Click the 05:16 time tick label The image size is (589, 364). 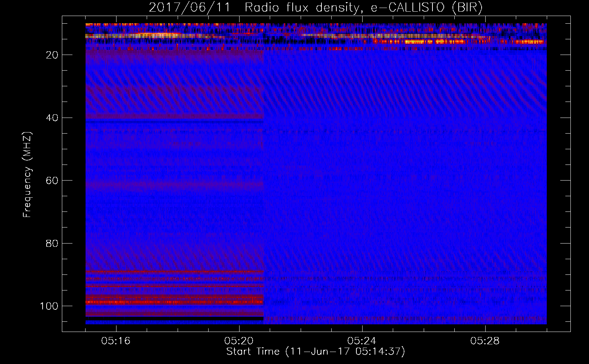coord(116,341)
